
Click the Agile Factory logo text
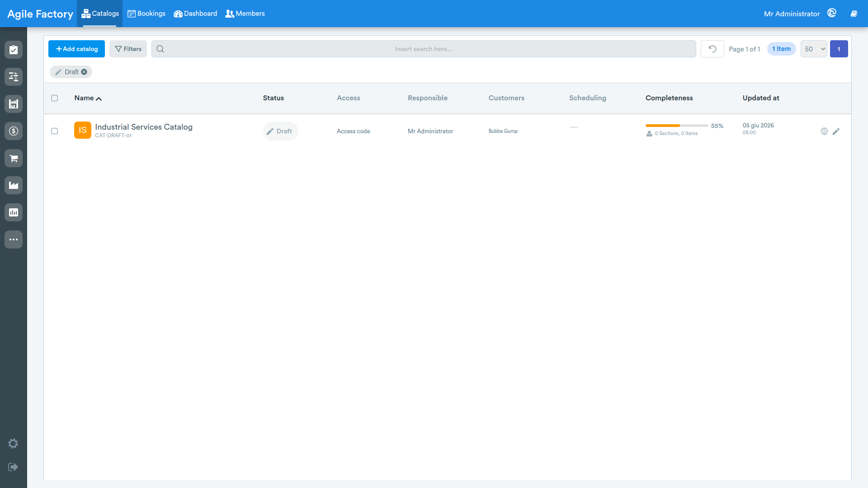[x=40, y=14]
